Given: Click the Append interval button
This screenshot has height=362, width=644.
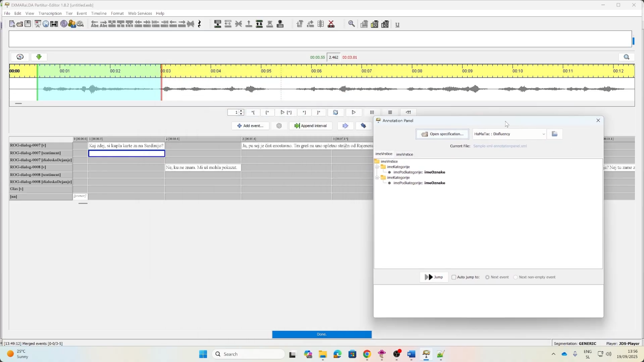Looking at the screenshot, I should tap(310, 126).
